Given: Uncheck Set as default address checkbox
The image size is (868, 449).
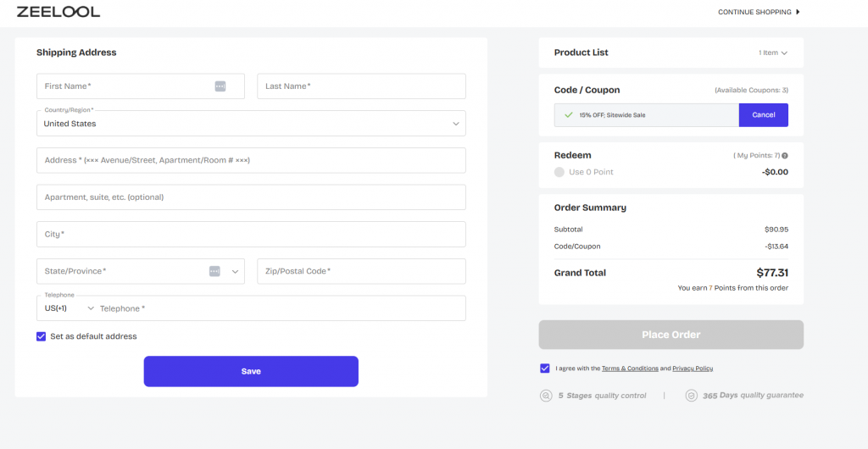Looking at the screenshot, I should pyautogui.click(x=42, y=336).
